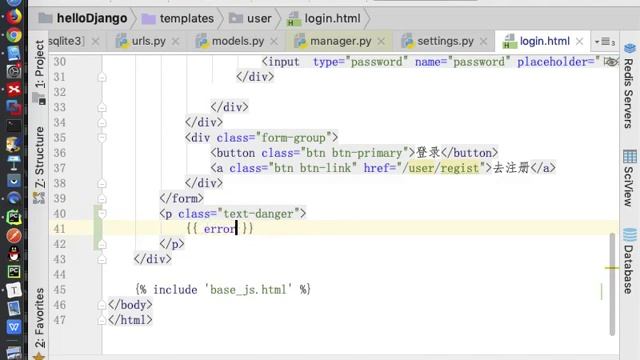Close the sqlite3 tab
The height and width of the screenshot is (360, 640).
(x=95, y=42)
